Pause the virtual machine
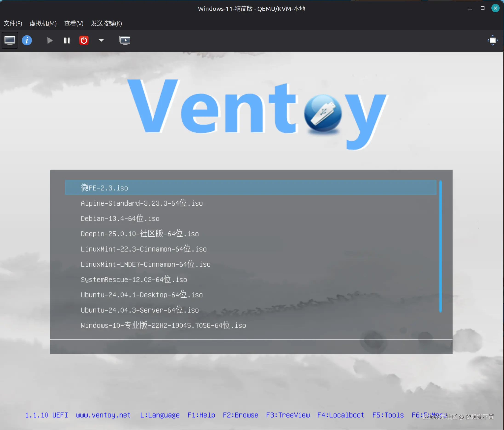Viewport: 504px width, 430px height. click(x=67, y=40)
